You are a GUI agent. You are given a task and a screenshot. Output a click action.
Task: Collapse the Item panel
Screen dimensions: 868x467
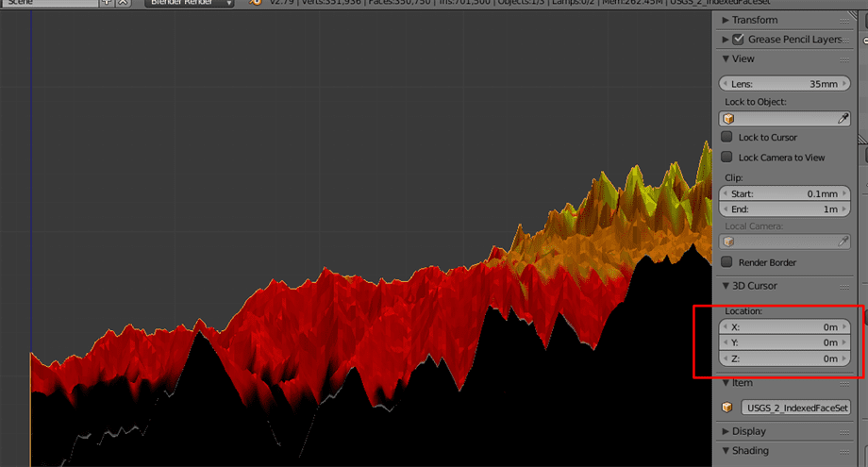point(726,383)
